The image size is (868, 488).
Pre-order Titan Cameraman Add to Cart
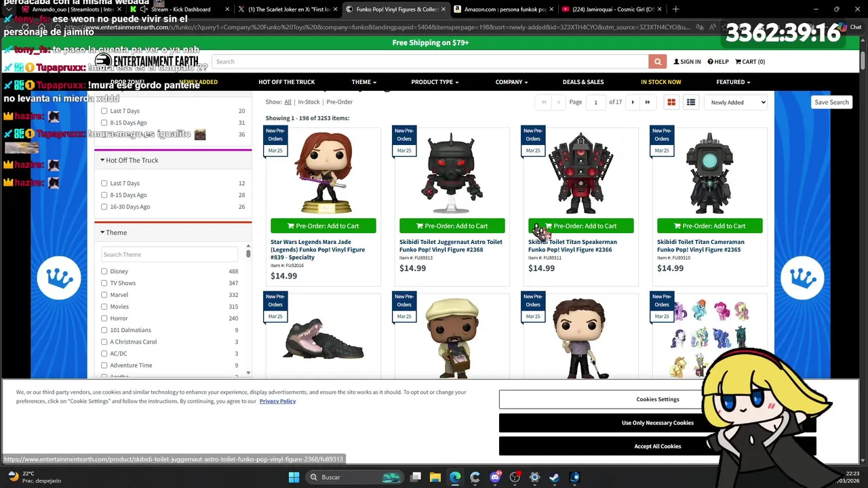point(710,226)
